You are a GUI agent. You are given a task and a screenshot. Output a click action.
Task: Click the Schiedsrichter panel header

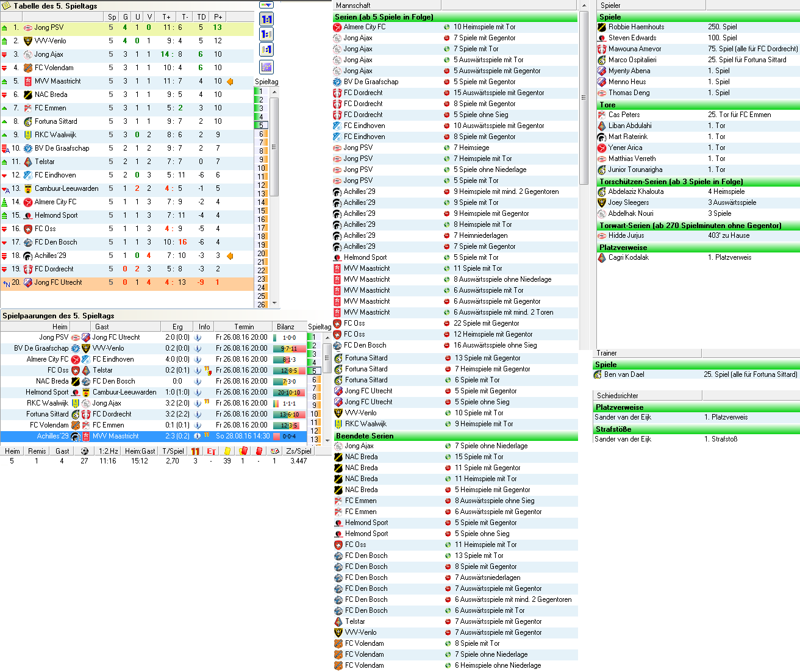point(648,396)
